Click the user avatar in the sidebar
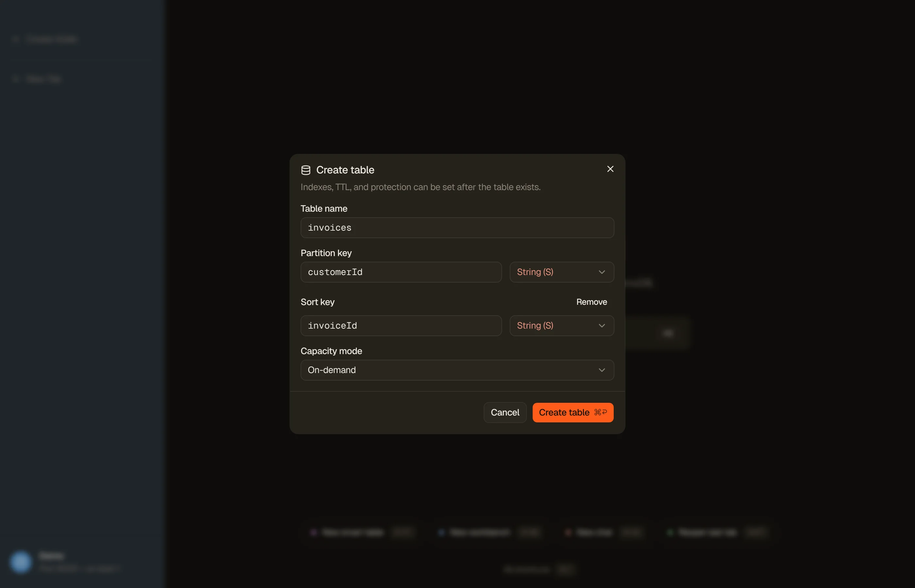This screenshot has height=588, width=915. pos(21,562)
